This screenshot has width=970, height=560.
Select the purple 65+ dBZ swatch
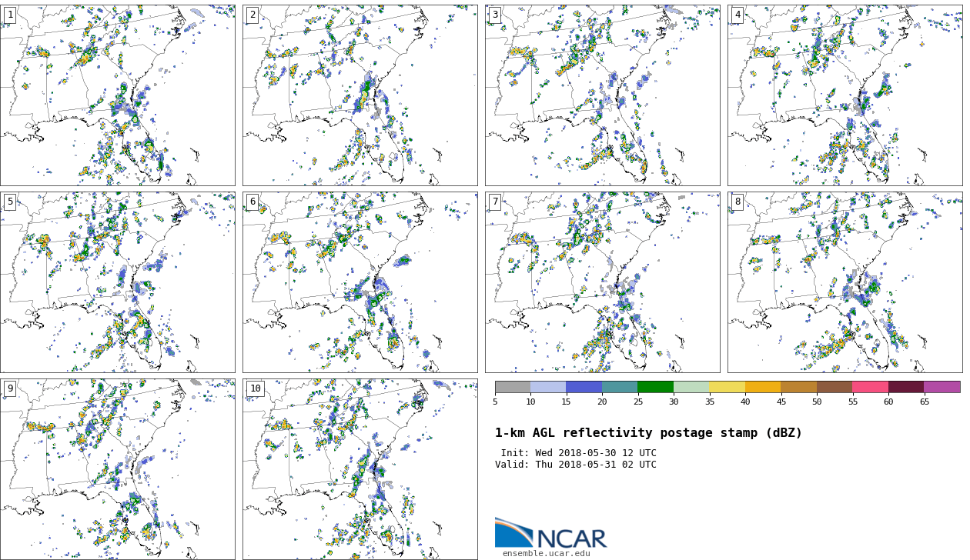(x=942, y=387)
